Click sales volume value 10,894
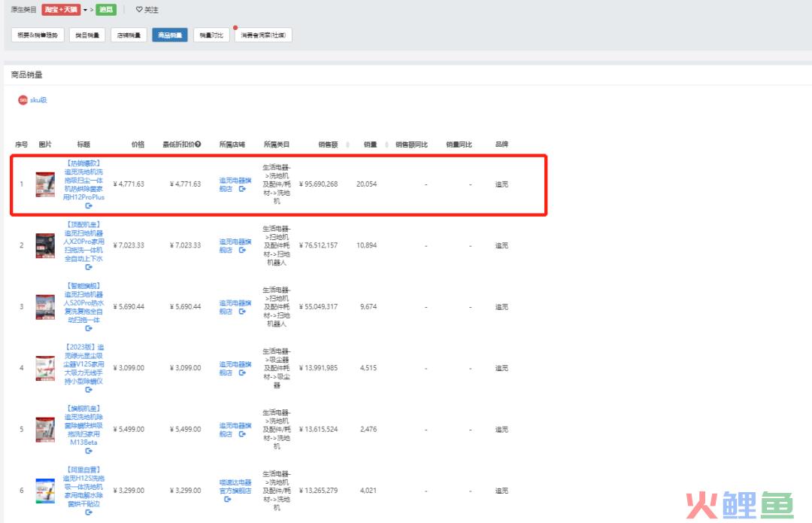Image resolution: width=812 pixels, height=523 pixels. tap(367, 245)
